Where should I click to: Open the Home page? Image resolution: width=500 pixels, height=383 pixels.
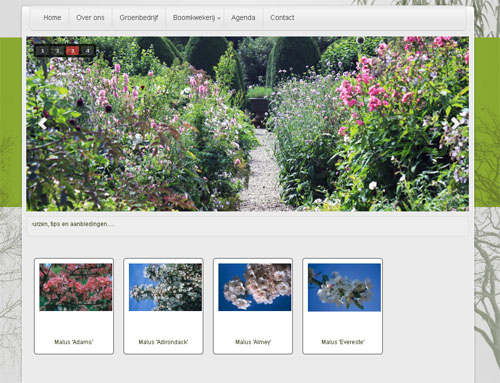click(52, 18)
